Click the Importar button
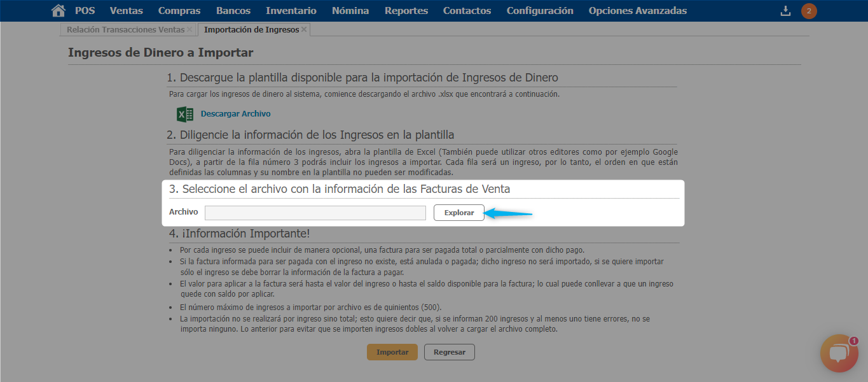868x382 pixels. 392,352
